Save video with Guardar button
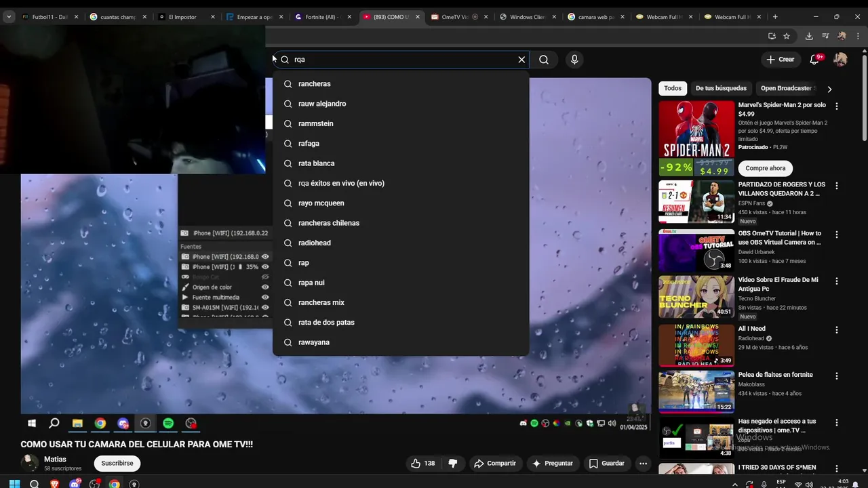The height and width of the screenshot is (488, 868). pos(606,464)
